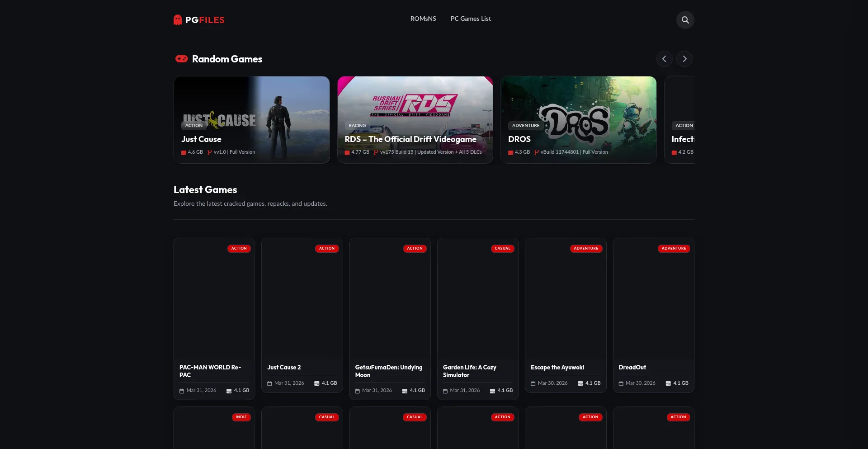The height and width of the screenshot is (449, 868).
Task: Click calendar icon on GetsuFumaDen card
Action: tap(358, 391)
